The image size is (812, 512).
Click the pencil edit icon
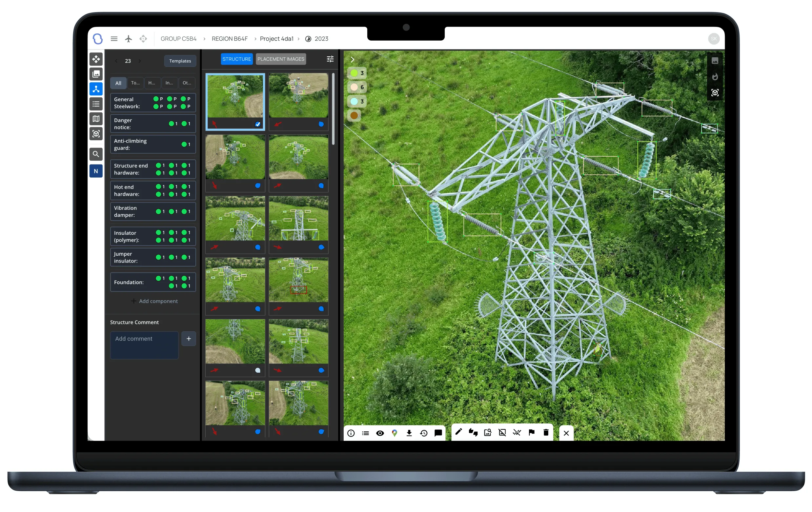[x=458, y=432]
